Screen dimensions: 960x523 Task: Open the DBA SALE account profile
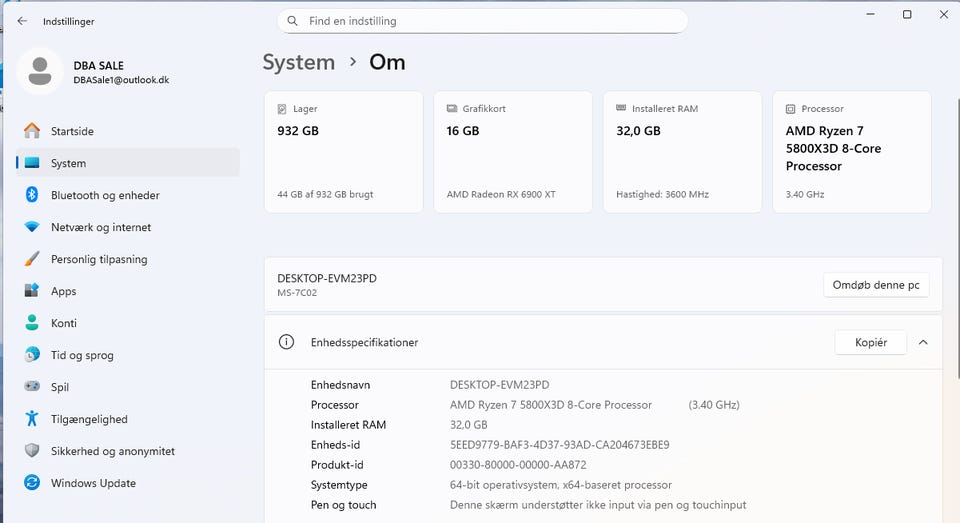click(98, 72)
